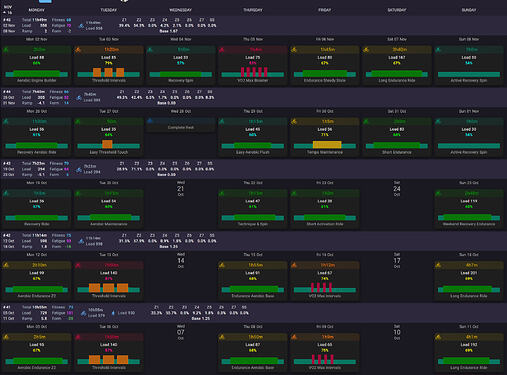Click bike icon on Mon 12 Oct card
Image resolution: width=507 pixels, height=375 pixels.
click(x=6, y=265)
